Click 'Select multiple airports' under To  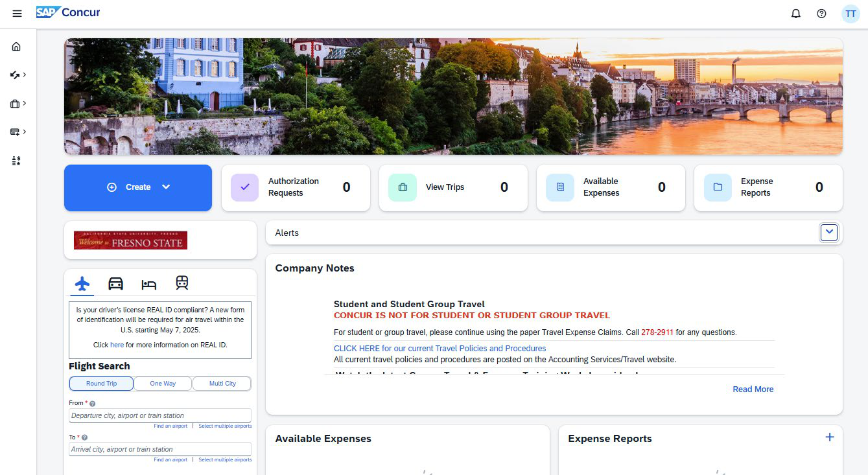coord(225,460)
